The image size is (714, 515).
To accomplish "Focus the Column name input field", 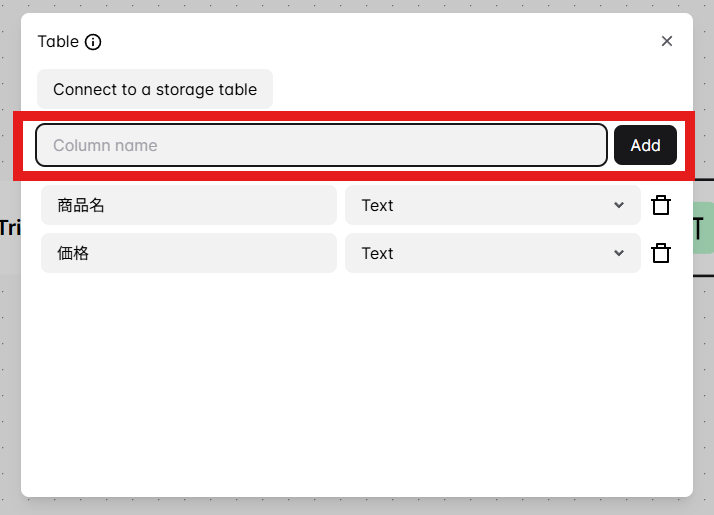I will [x=320, y=145].
